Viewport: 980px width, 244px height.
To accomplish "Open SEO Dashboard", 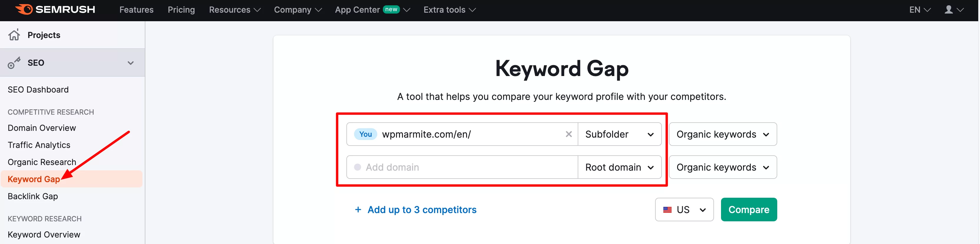I will (x=38, y=90).
